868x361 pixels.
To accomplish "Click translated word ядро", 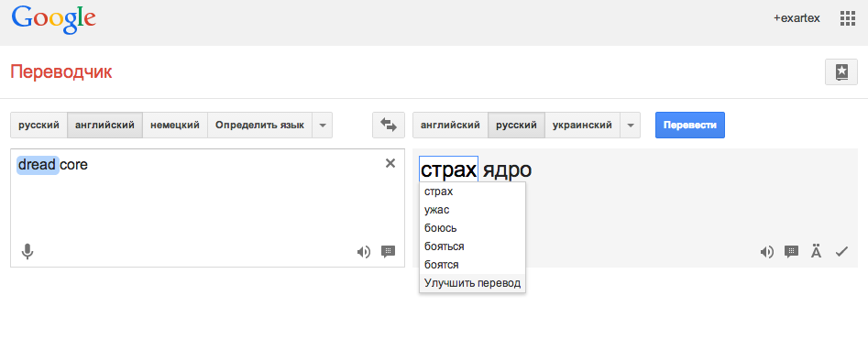I will pyautogui.click(x=507, y=170).
